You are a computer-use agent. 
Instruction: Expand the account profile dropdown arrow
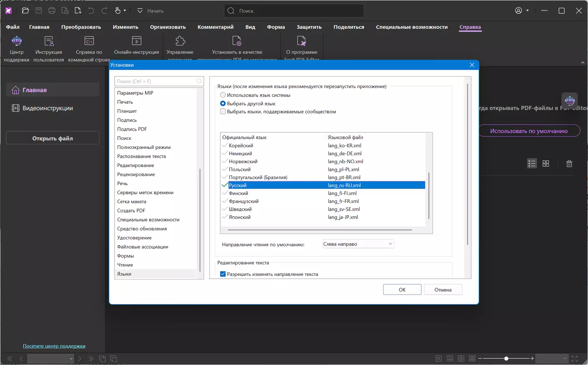(x=527, y=11)
